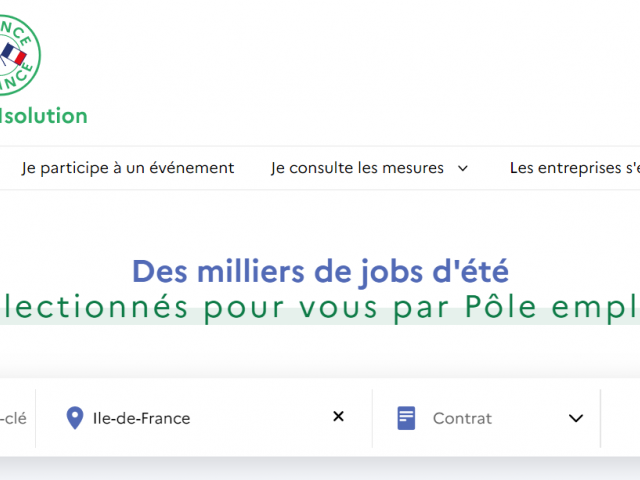Clear the Ile-de-France location with the X

point(338,416)
